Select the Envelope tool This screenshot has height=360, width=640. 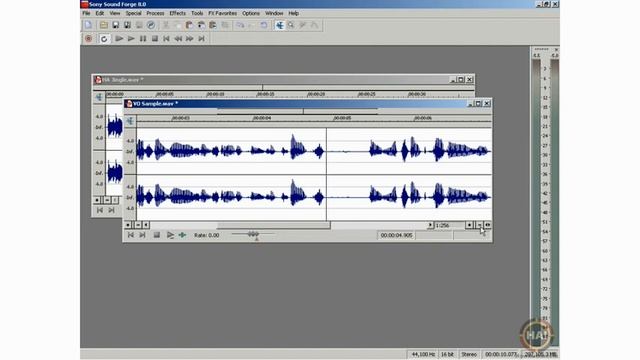[315, 25]
